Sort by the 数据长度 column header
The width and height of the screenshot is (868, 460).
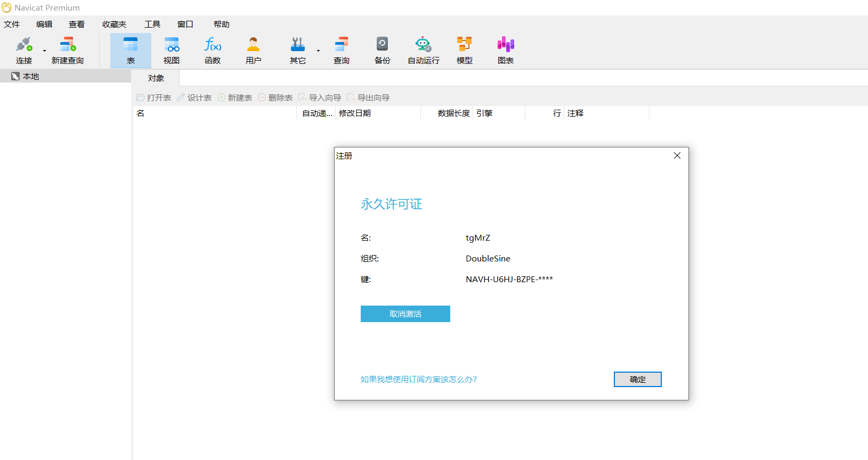point(447,113)
